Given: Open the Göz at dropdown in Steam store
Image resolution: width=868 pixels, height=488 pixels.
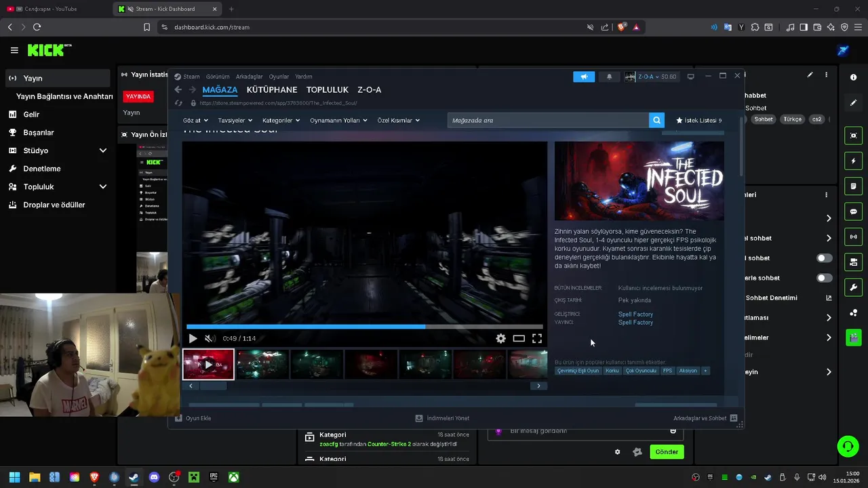Looking at the screenshot, I should [x=195, y=120].
